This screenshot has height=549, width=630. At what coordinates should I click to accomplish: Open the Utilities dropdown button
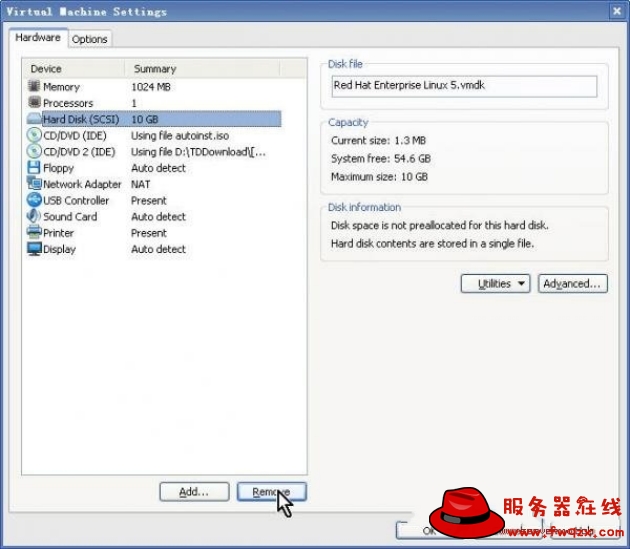[495, 284]
